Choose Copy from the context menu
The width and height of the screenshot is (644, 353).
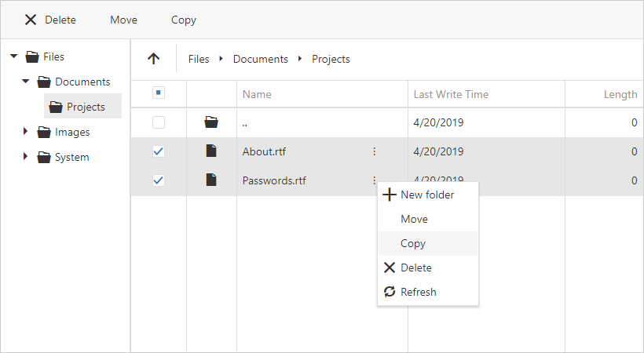tap(413, 243)
